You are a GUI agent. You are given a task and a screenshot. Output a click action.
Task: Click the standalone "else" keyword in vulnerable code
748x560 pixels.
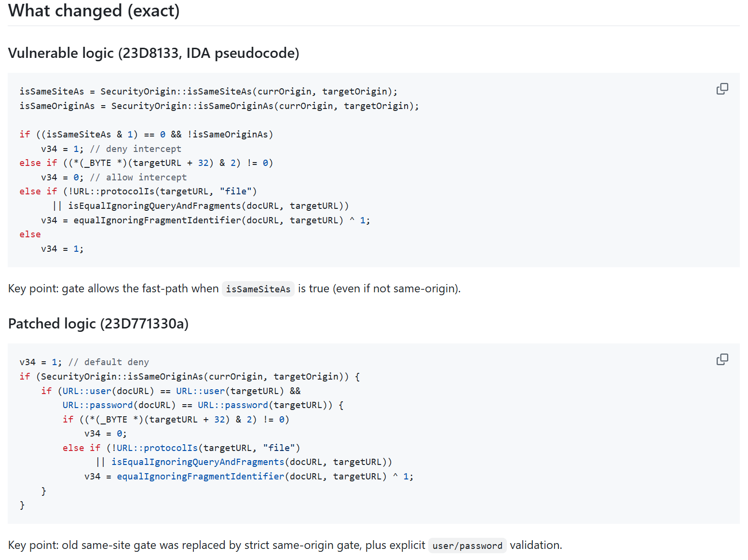30,234
